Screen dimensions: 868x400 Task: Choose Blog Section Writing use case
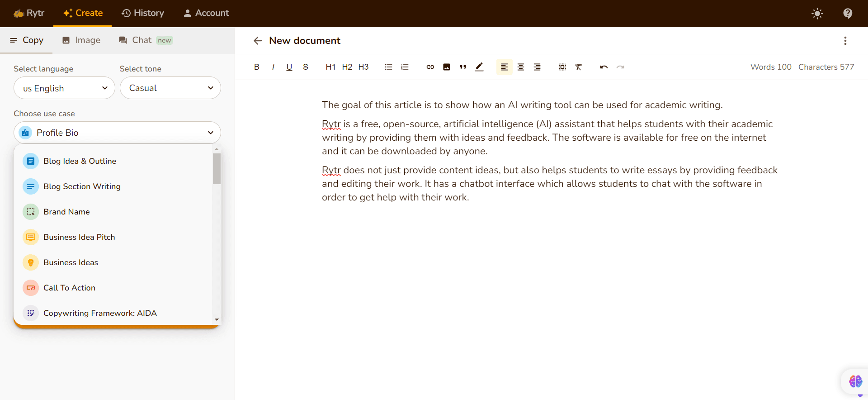[x=82, y=186]
